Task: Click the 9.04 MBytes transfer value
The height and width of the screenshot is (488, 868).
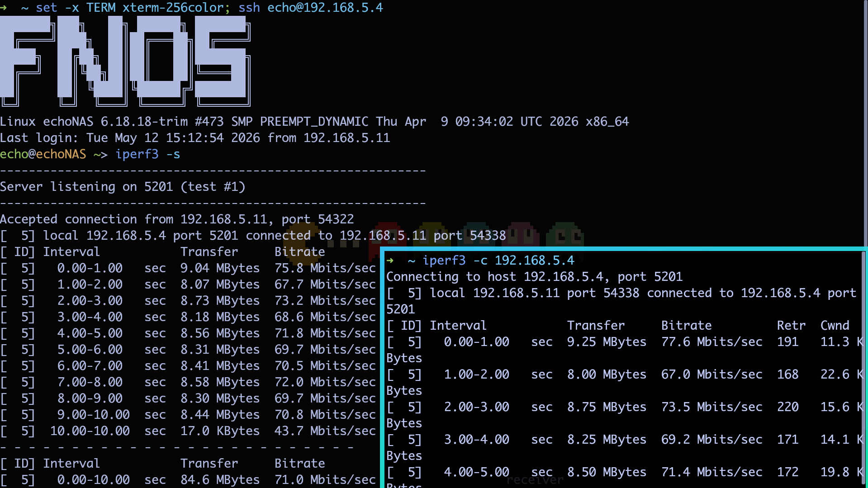Action: pyautogui.click(x=220, y=268)
